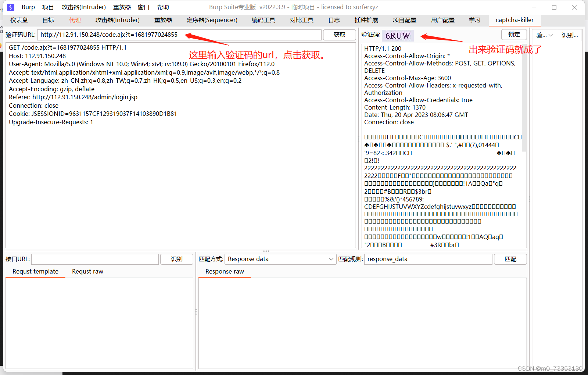Click the GET /code.ajx request line
The width and height of the screenshot is (588, 375).
68,47
